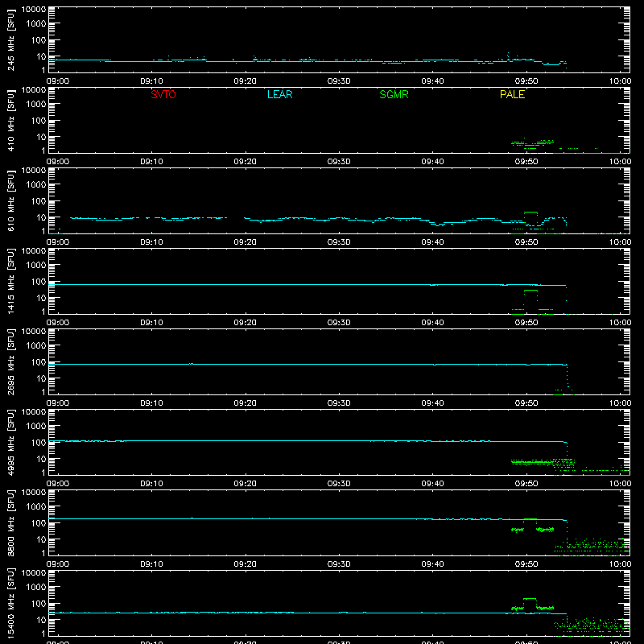This screenshot has height=644, width=644.
Task: Click the green SGMR step in the 15400 MHz plot
Action: pos(530,599)
